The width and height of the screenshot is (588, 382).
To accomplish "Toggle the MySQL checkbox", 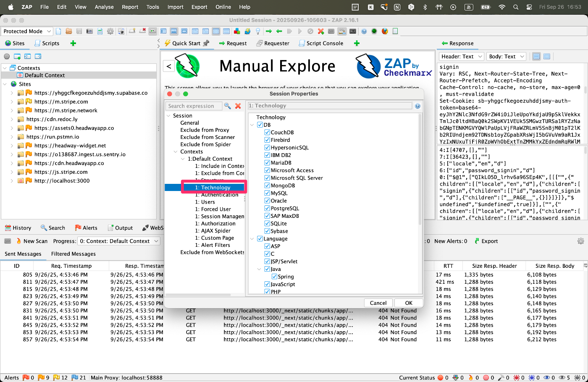I will click(x=267, y=193).
